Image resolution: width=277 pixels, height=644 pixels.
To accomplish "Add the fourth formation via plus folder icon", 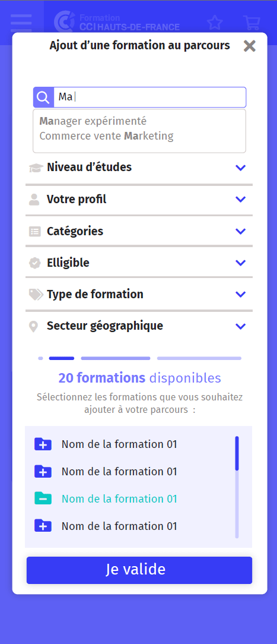I will click(43, 526).
